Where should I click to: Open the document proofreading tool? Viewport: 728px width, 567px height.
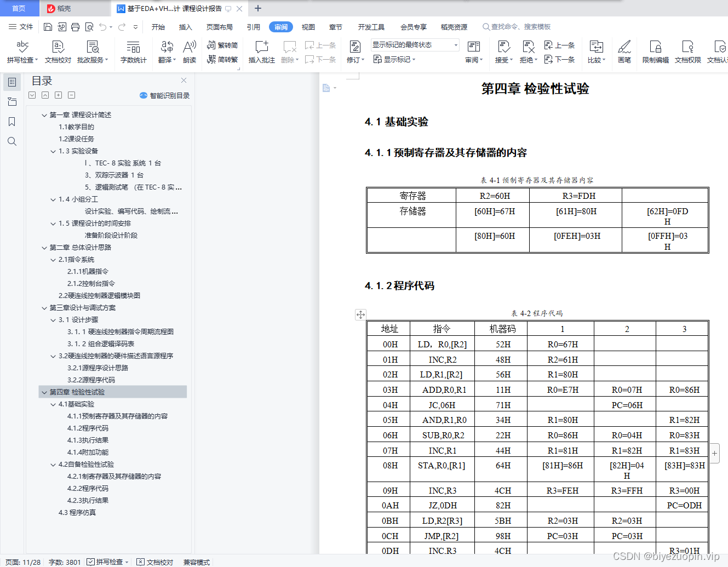click(58, 51)
